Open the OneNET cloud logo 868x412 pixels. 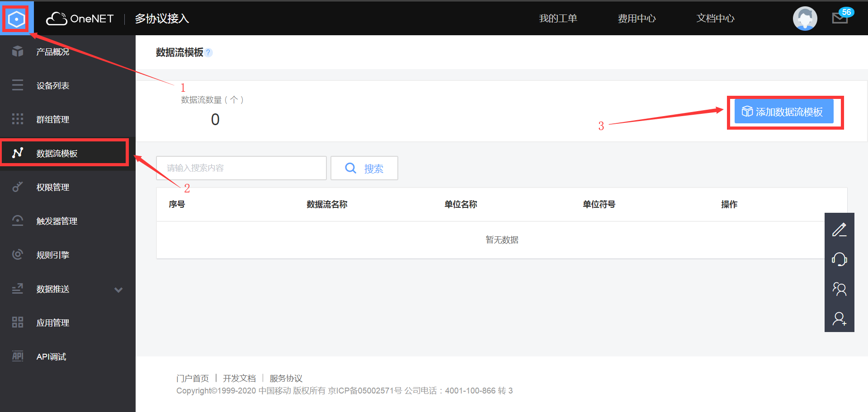(x=80, y=19)
